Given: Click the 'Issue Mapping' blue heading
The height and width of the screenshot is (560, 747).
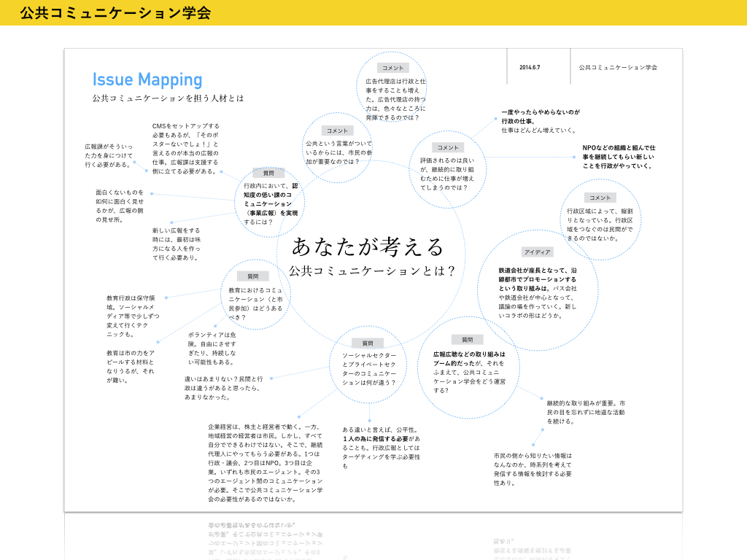Looking at the screenshot, I should [147, 79].
